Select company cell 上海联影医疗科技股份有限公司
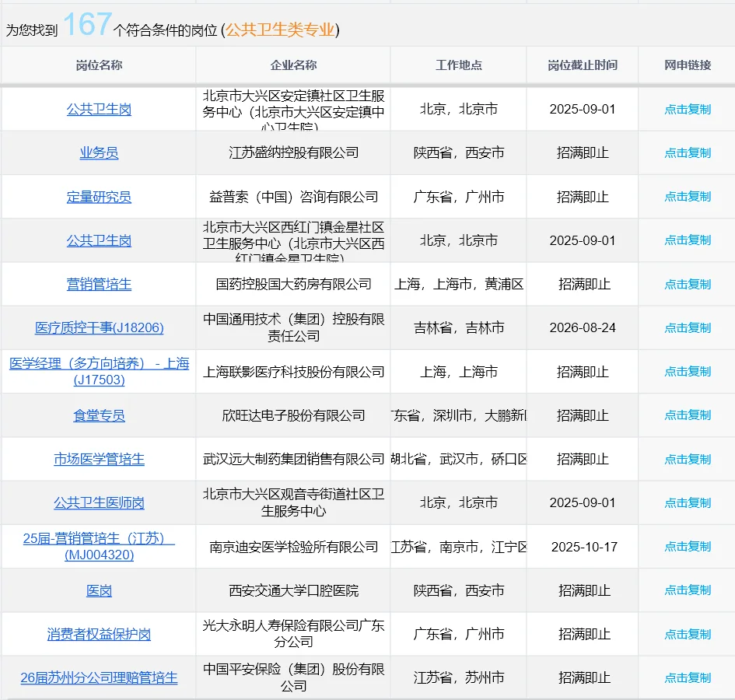The width and height of the screenshot is (735, 700). (x=293, y=372)
